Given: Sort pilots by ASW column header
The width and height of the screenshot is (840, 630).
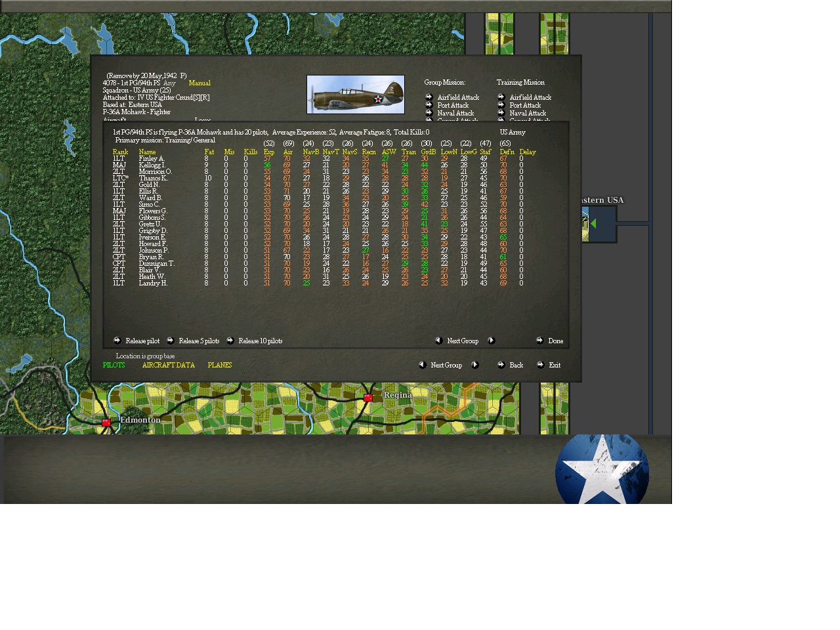Looking at the screenshot, I should 389,152.
